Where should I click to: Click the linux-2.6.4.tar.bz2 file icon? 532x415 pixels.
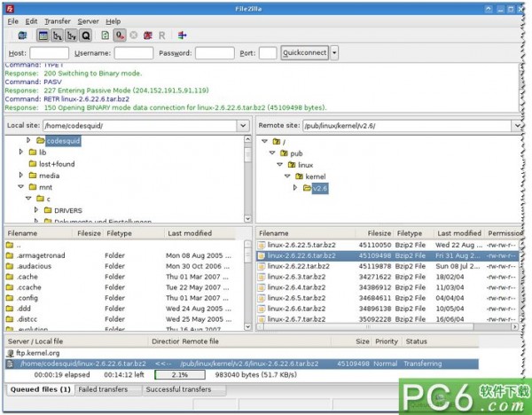262,287
